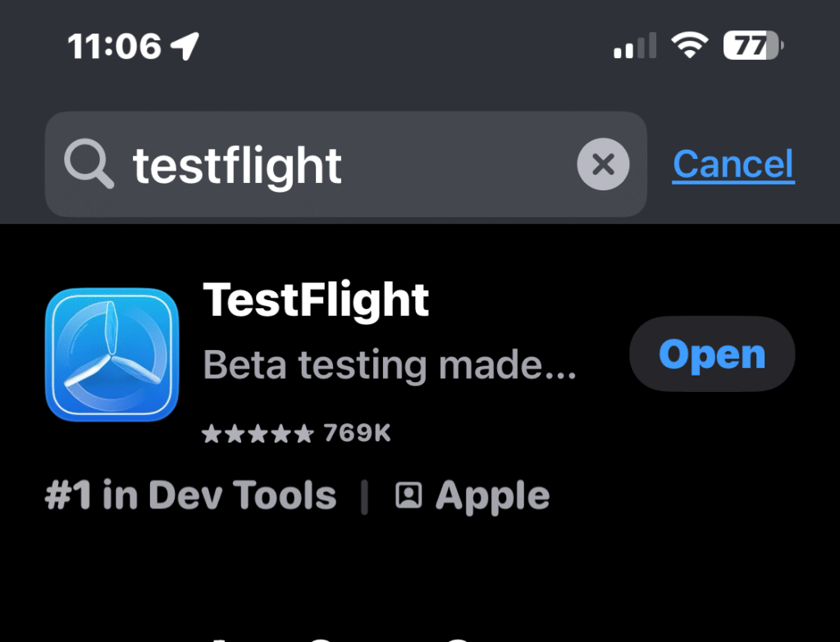Select the TestFlight app title text

click(x=316, y=300)
